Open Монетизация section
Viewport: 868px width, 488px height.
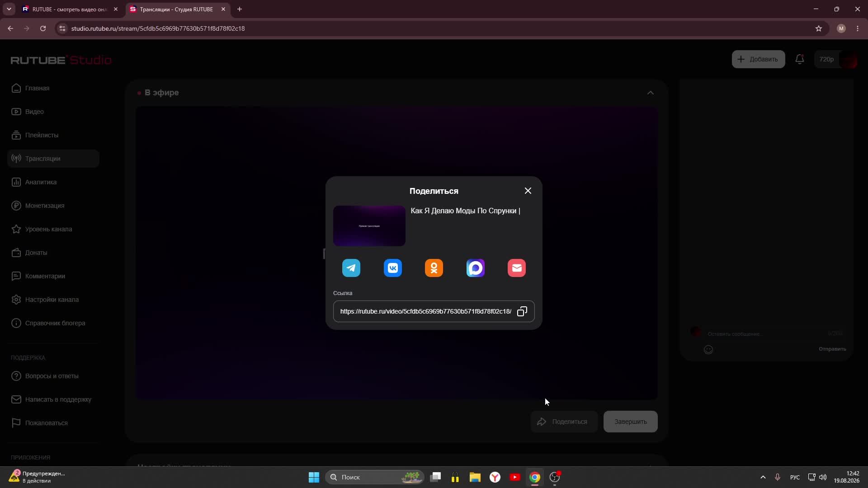[x=53, y=206]
